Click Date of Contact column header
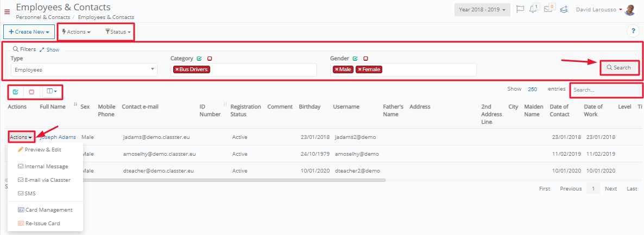The height and width of the screenshot is (235, 644). point(560,111)
